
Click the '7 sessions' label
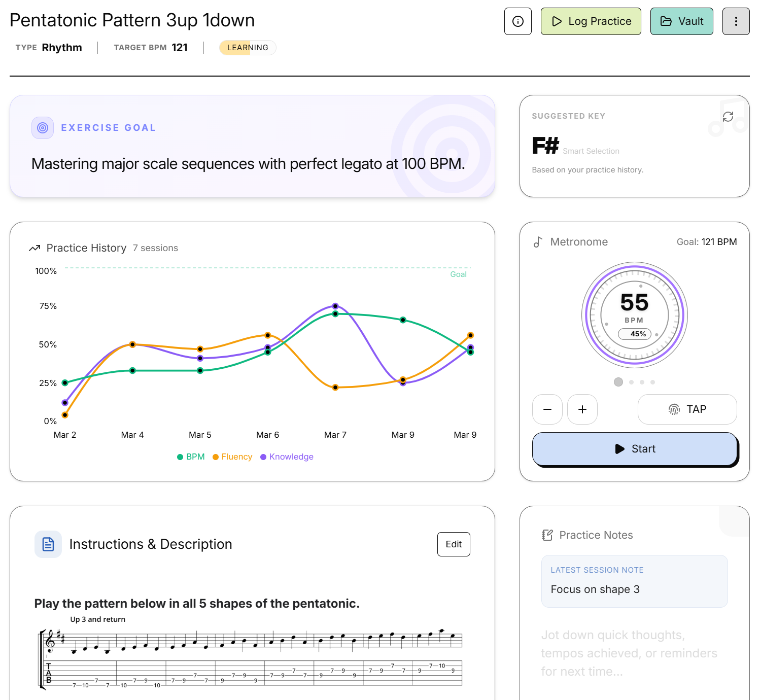[155, 248]
